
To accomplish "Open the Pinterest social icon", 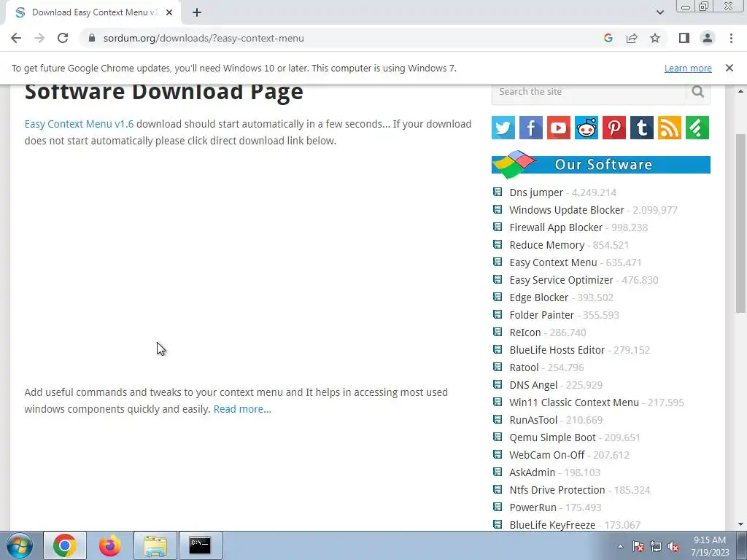I will tap(614, 128).
